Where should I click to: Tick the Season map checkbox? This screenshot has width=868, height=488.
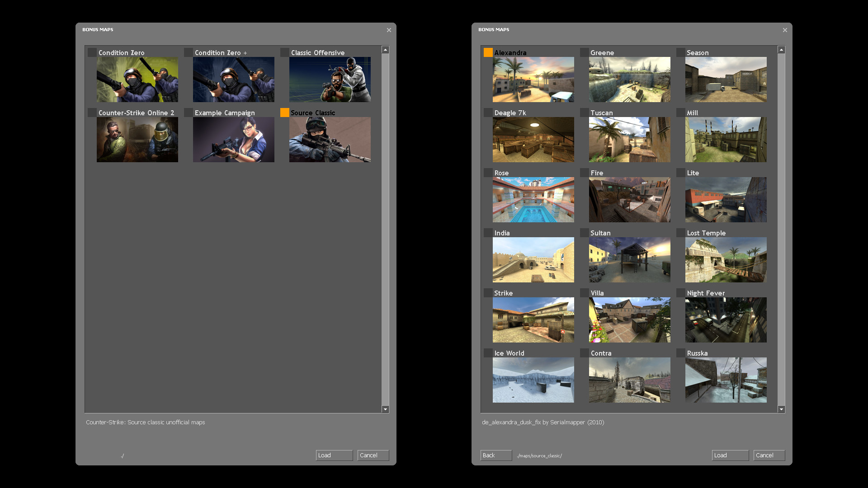pos(681,52)
